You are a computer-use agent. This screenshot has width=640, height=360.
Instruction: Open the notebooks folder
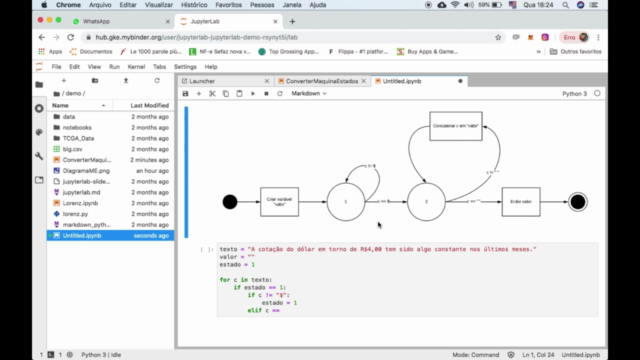pyautogui.click(x=110, y=127)
